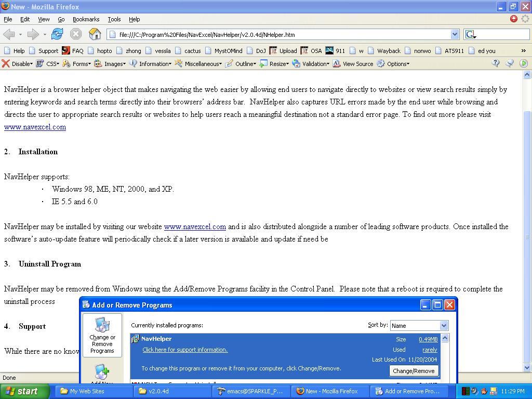Click the Reload page icon
The image size is (532, 399).
[57, 34]
